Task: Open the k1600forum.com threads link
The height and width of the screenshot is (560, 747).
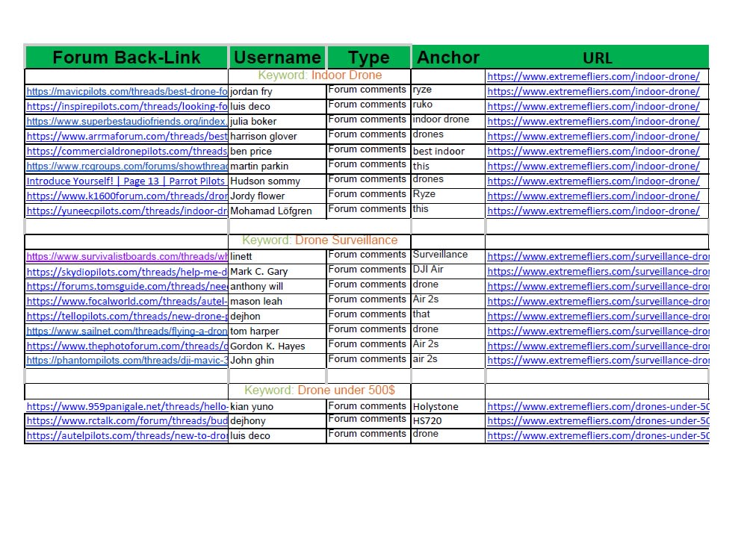Action: point(127,196)
